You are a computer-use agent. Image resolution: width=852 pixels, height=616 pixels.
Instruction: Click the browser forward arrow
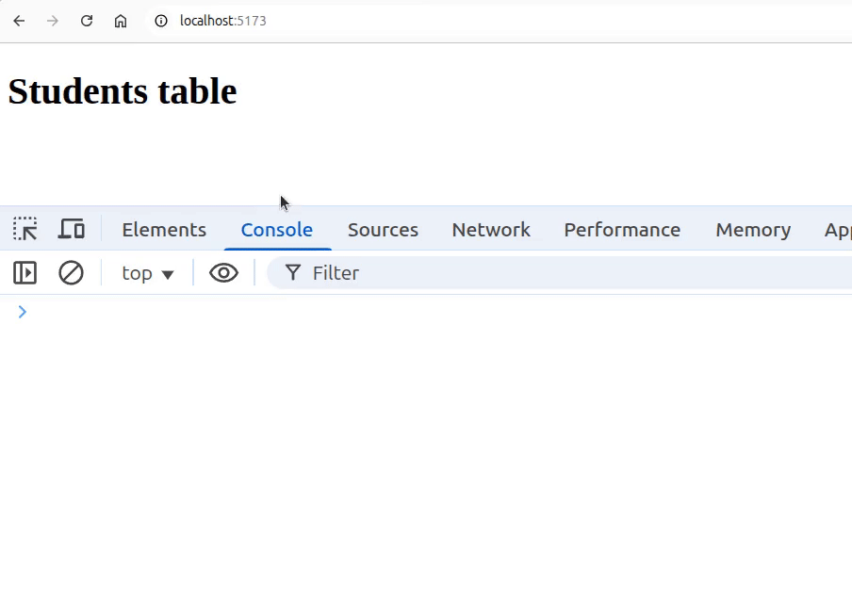[53, 21]
